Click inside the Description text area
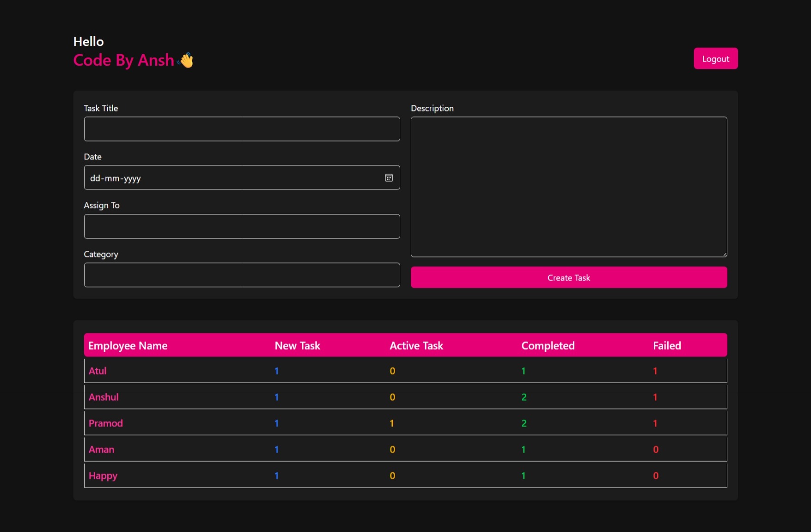Viewport: 811px width, 532px height. [568, 187]
